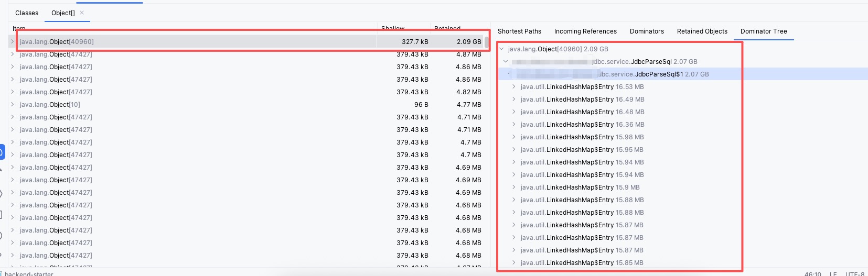Screen dimensions: 868x276
Task: Switch to the Dominators tab
Action: 647,31
